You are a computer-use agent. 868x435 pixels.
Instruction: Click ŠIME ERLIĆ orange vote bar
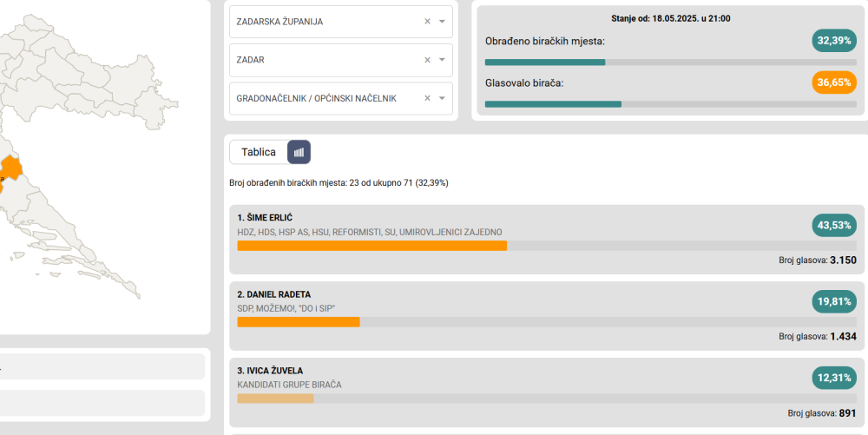point(372,246)
